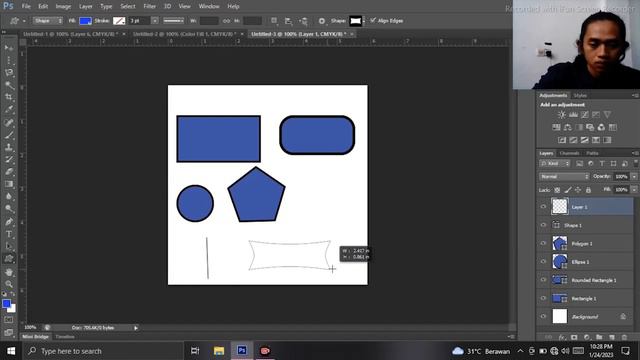The height and width of the screenshot is (360, 640).
Task: Select the Type tool
Action: tap(9, 234)
